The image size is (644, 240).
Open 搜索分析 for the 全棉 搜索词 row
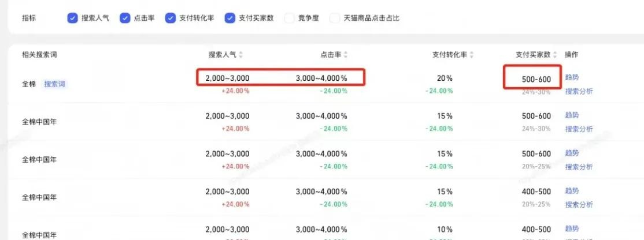579,91
